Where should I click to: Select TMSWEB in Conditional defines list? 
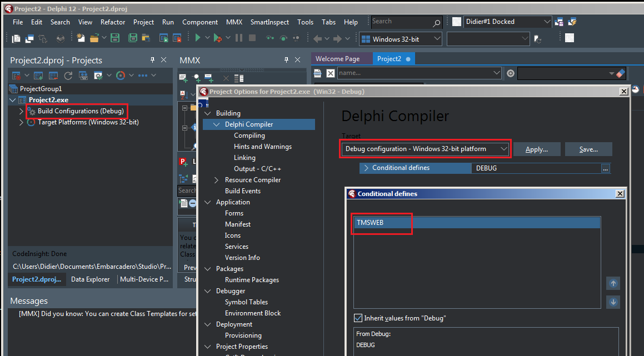click(477, 223)
